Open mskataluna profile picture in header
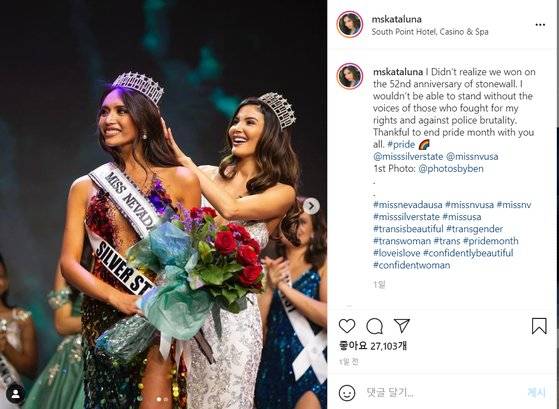The height and width of the screenshot is (409, 559). [x=350, y=24]
